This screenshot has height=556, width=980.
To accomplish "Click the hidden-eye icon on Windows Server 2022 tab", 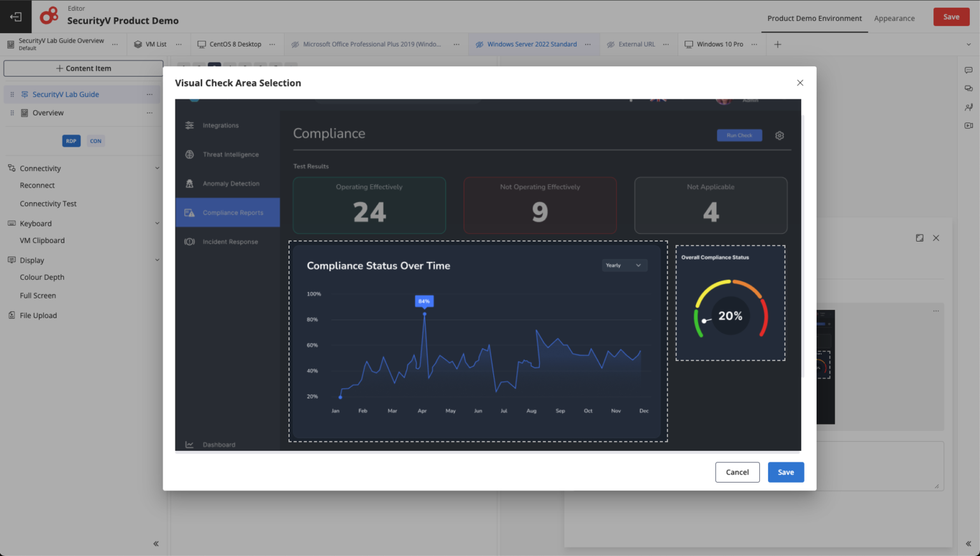I will 479,45.
